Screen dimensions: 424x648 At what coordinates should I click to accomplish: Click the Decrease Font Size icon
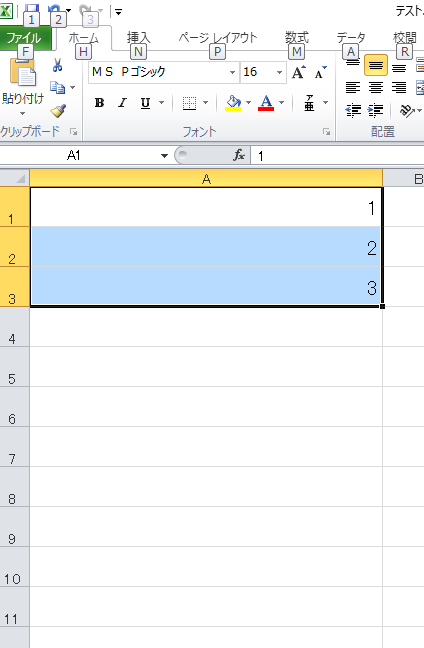pos(320,72)
